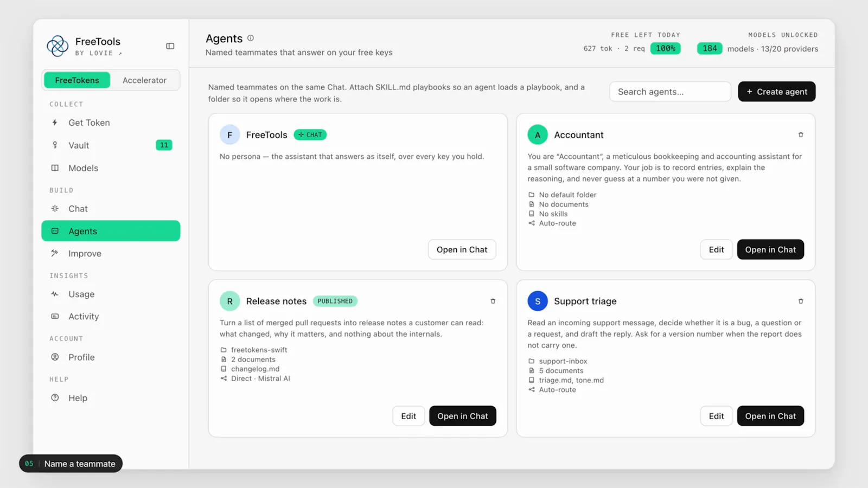Click the skill icon beside triage.md, tone.md
This screenshot has width=868, height=488.
click(532, 380)
